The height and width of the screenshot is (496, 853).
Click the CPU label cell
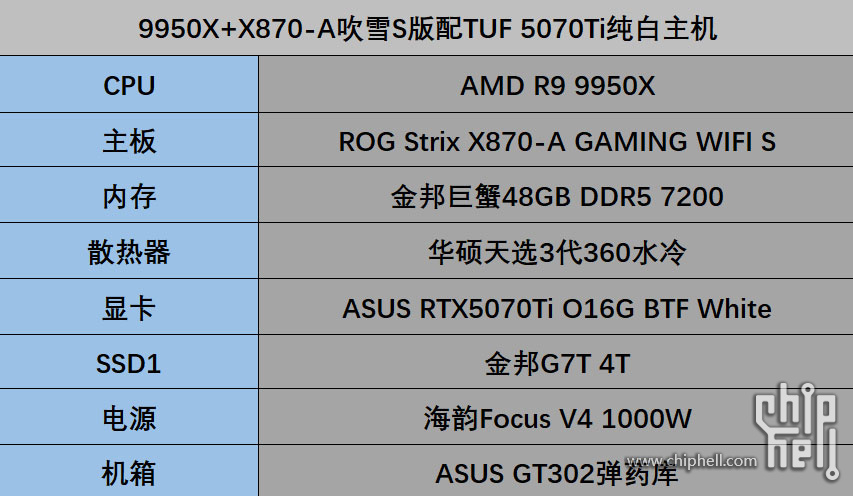(129, 84)
